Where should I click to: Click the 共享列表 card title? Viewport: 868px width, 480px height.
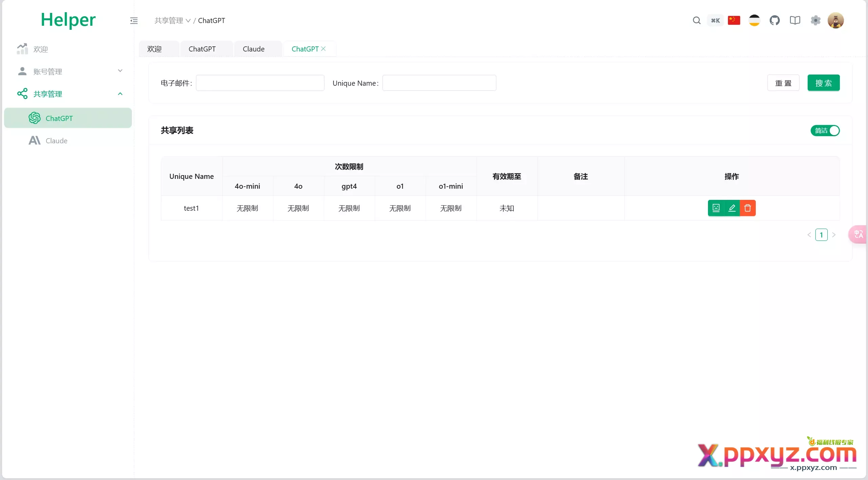[177, 130]
